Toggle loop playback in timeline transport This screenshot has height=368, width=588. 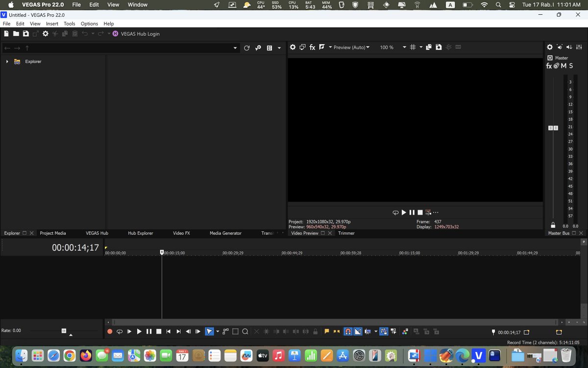coord(120,332)
